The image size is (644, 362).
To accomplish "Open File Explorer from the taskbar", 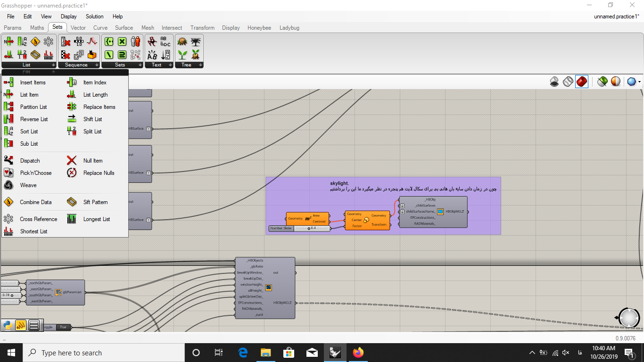I will 266,353.
